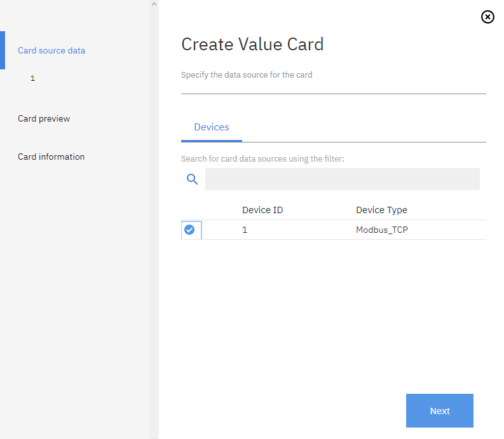Click the magnifier search icon
504x439 pixels.
(192, 179)
